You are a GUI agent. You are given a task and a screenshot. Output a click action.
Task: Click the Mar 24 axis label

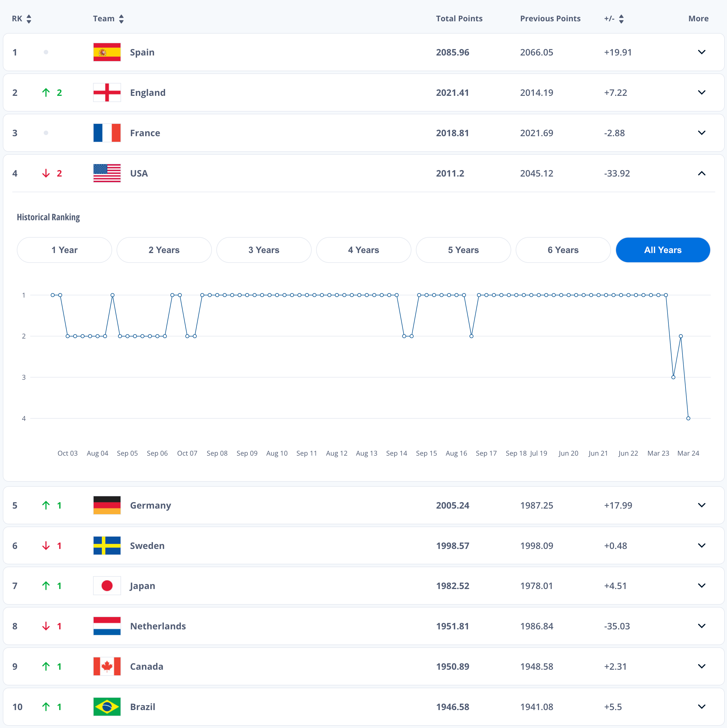tap(688, 453)
